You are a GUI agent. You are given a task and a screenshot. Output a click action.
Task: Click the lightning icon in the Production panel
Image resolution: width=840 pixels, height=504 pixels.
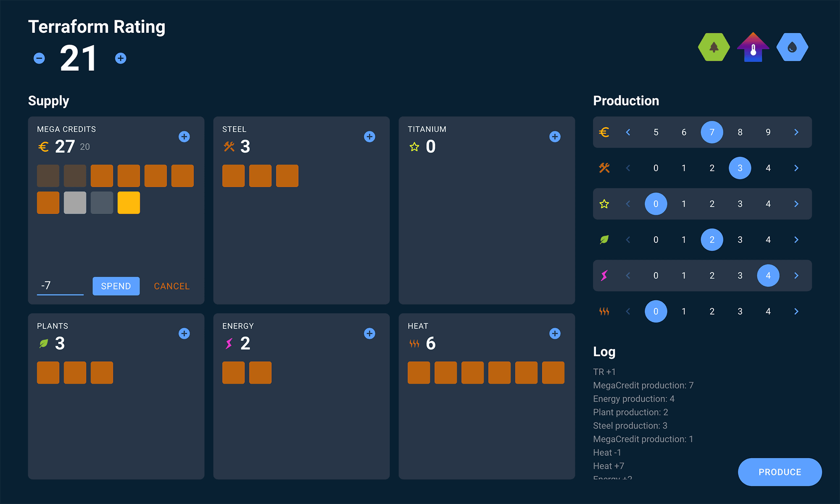(604, 276)
